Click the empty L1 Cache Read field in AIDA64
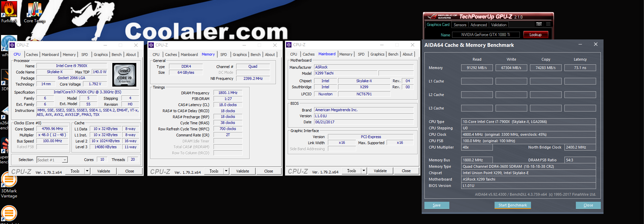The height and width of the screenshot is (224, 644). coord(477,81)
